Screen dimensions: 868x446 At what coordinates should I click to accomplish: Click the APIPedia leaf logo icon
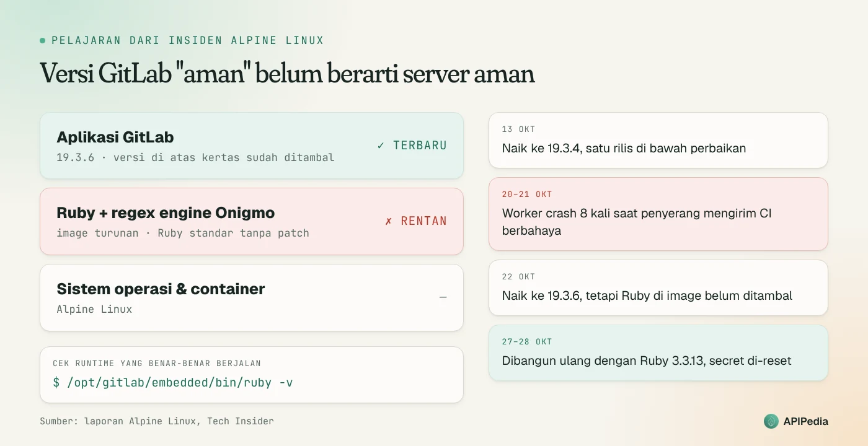point(771,421)
